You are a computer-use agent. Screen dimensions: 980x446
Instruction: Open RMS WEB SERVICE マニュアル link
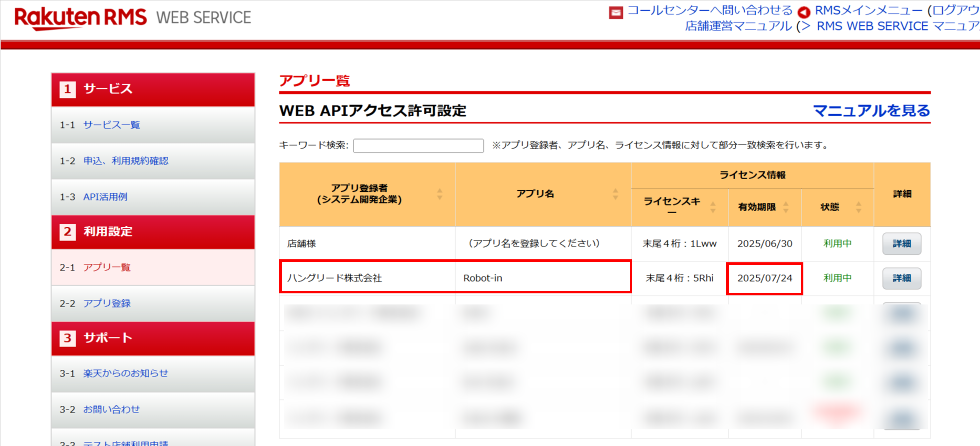[898, 26]
